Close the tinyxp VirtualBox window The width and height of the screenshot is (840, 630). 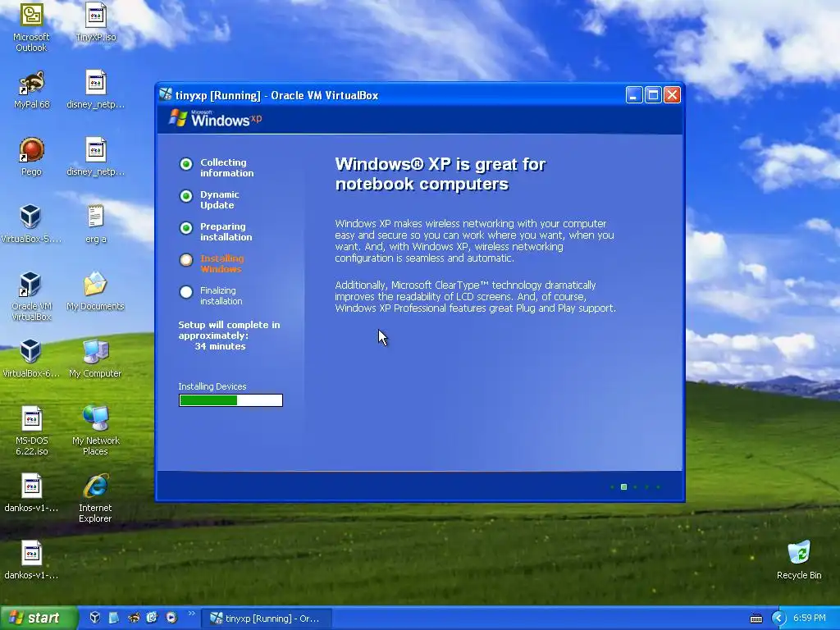[x=673, y=95]
